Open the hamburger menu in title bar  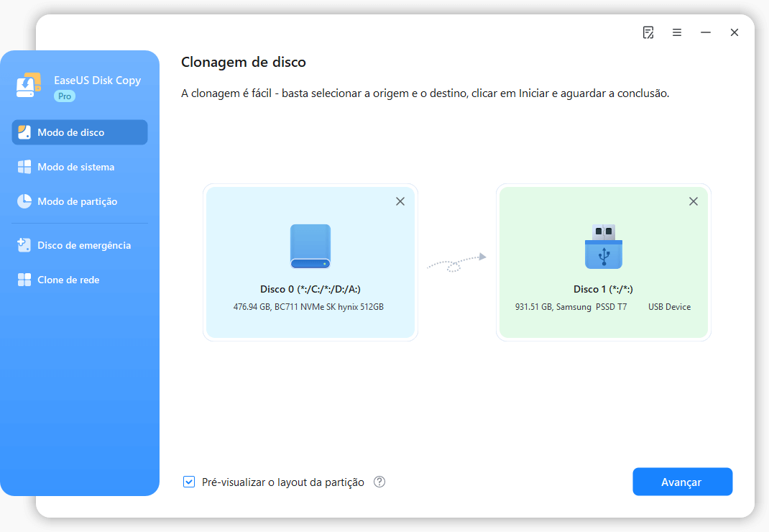[x=677, y=32]
